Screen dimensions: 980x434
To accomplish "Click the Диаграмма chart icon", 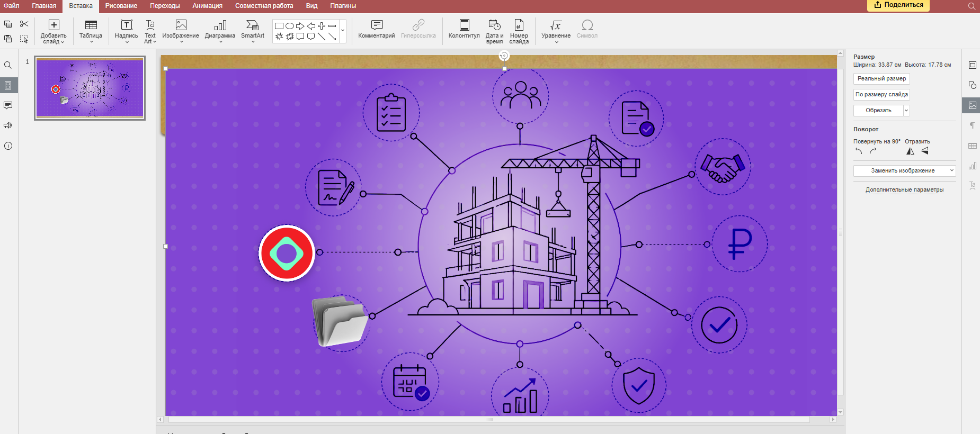I will coord(220,31).
